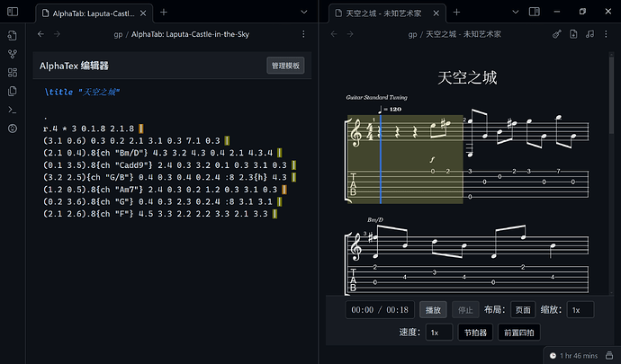Click the 1 hr 46 mins status entry
This screenshot has width=621, height=364.
(x=579, y=356)
